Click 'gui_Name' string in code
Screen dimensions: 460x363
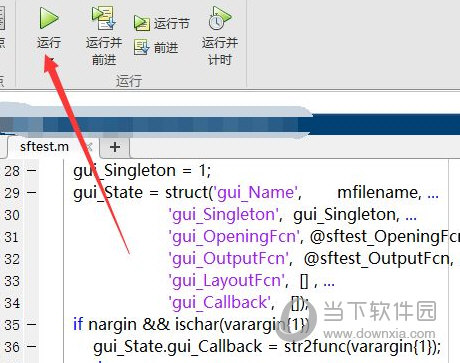coord(256,193)
